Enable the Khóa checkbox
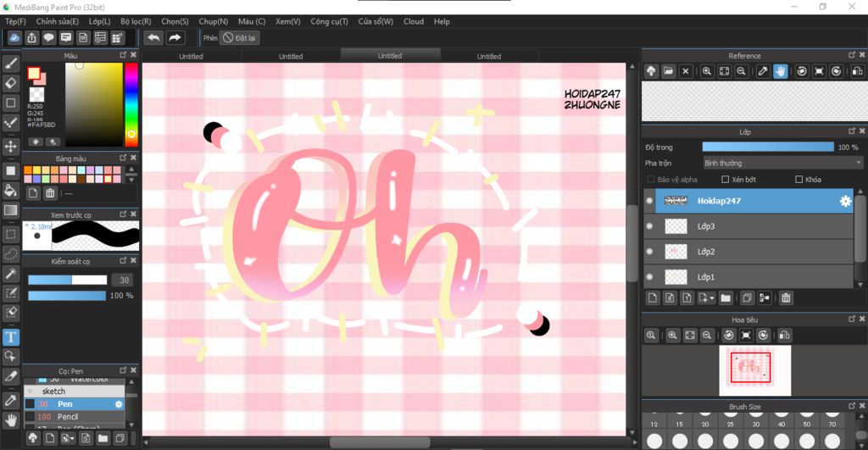Screen dimensions: 868x450 (798, 180)
